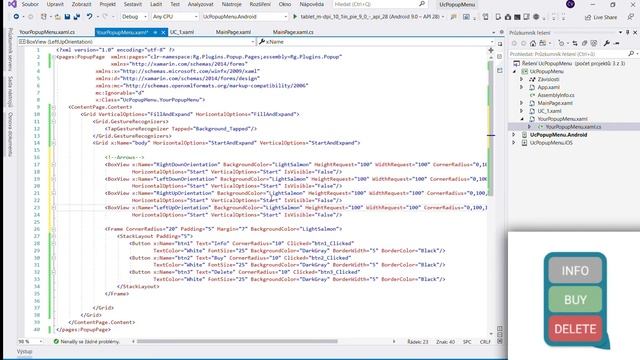Click Home icon in Solution Explorer toolbar
The height and width of the screenshot is (360, 640).
pyautogui.click(x=533, y=43)
